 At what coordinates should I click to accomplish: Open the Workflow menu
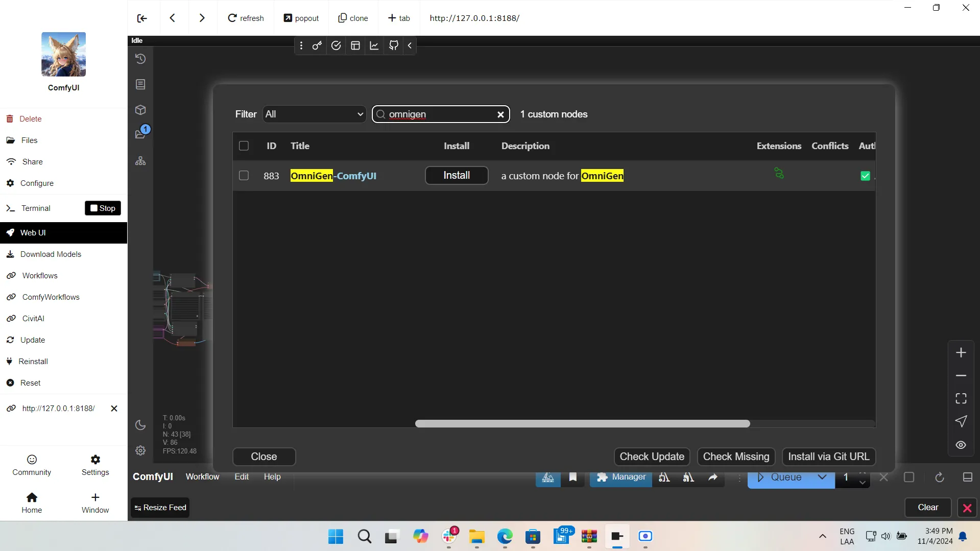(202, 476)
